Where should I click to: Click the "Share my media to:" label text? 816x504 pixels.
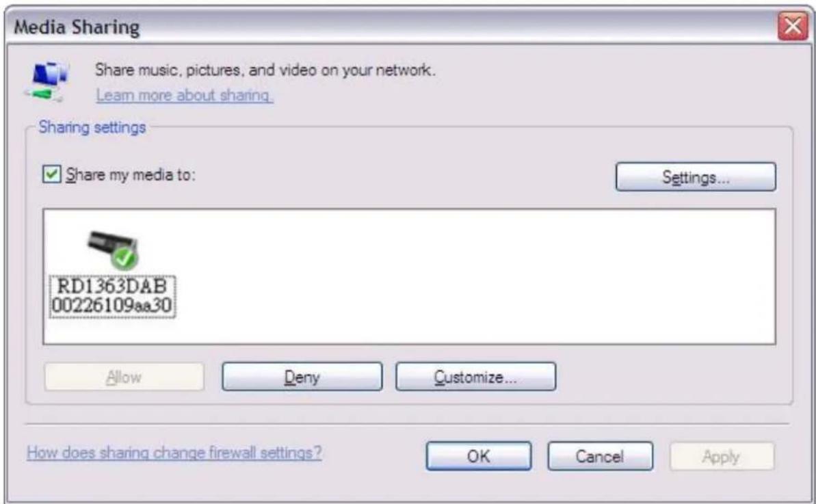click(x=131, y=175)
